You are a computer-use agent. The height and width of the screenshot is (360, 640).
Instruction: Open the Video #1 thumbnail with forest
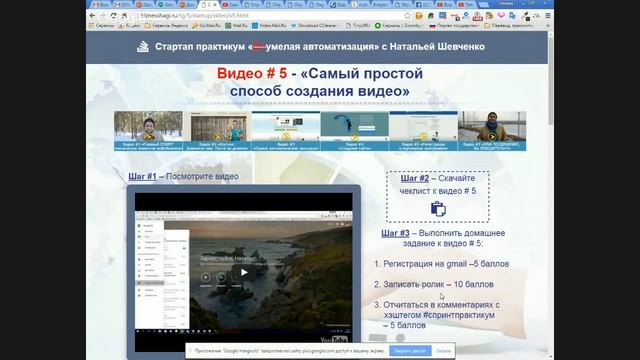coord(148,131)
